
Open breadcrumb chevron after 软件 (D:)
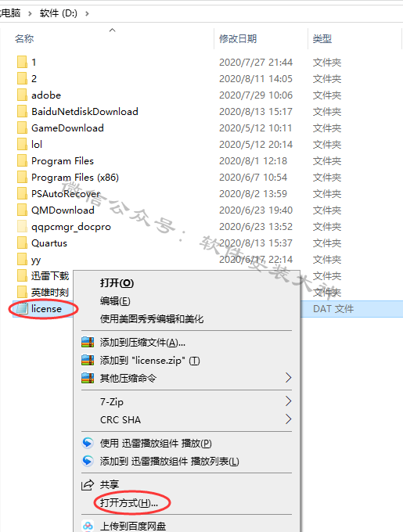click(87, 13)
